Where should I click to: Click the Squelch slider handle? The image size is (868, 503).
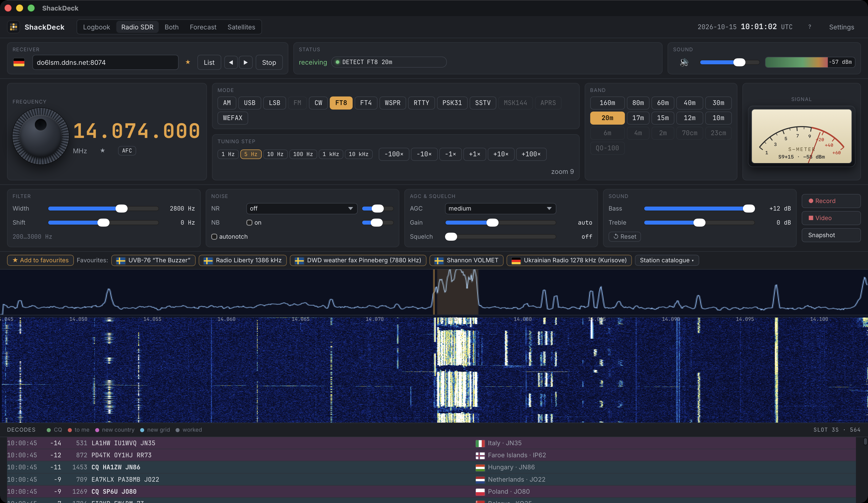point(451,237)
